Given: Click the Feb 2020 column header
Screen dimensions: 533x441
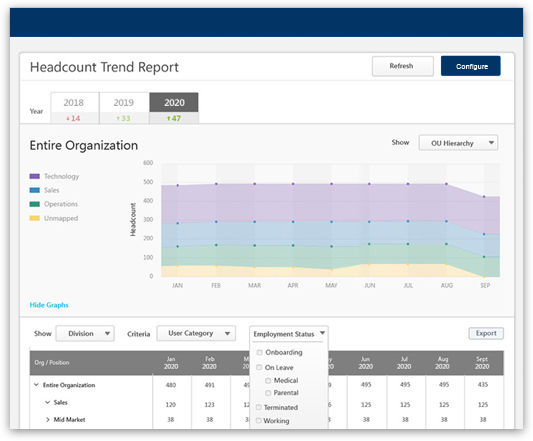Looking at the screenshot, I should click(x=209, y=363).
